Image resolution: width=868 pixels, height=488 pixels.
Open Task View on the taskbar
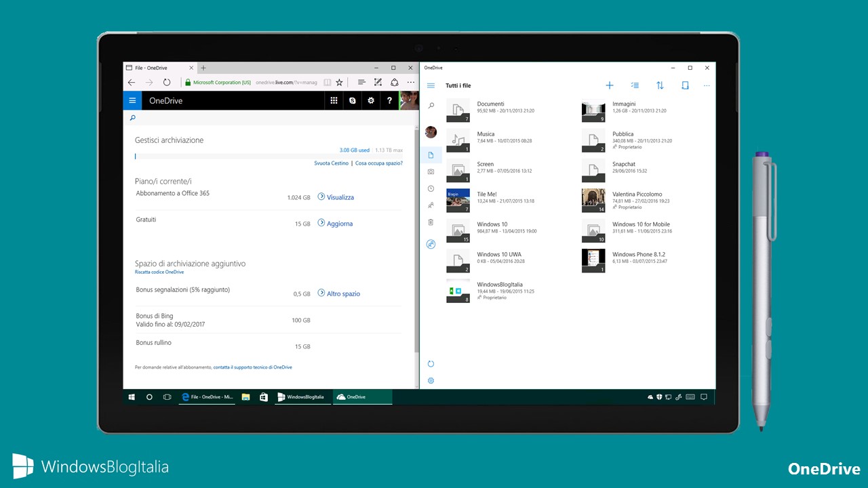click(x=167, y=397)
